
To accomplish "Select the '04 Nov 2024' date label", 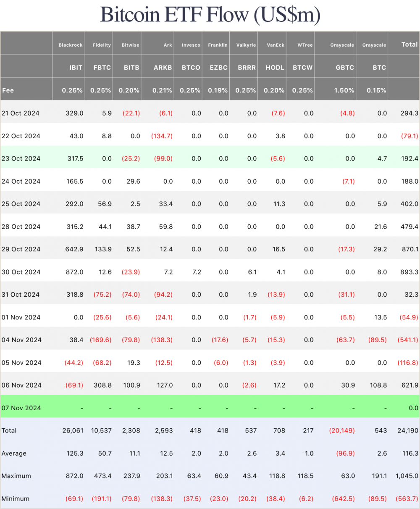I will pos(21,340).
